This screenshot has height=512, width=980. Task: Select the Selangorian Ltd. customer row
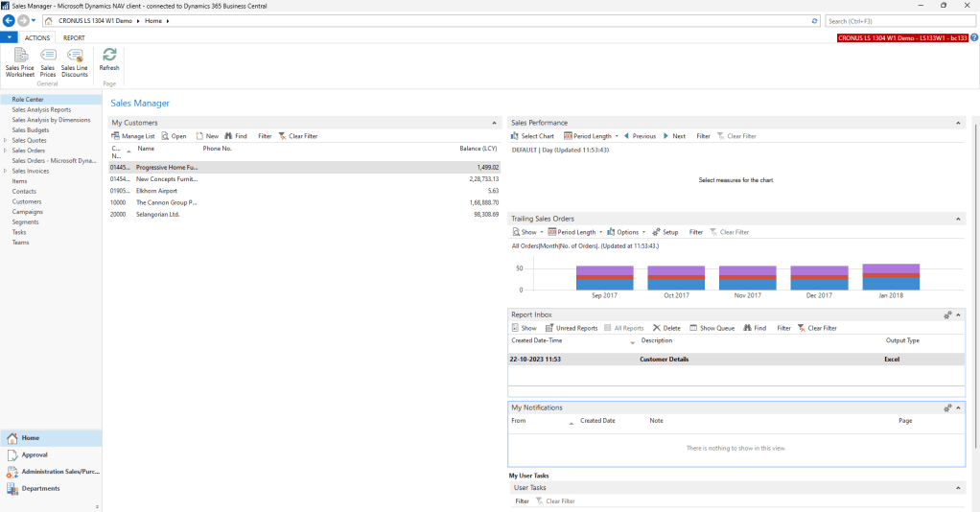coord(158,215)
